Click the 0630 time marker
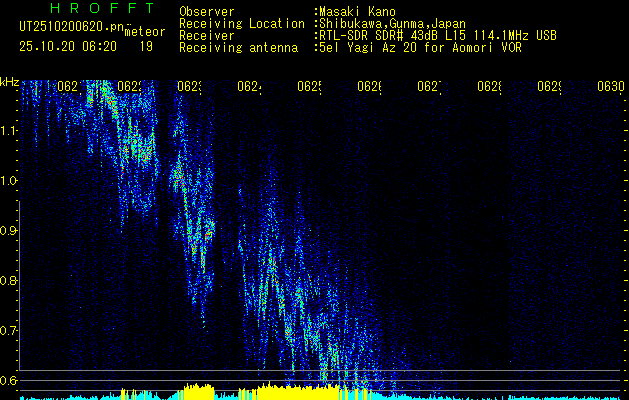The height and width of the screenshot is (400, 629). (x=611, y=86)
